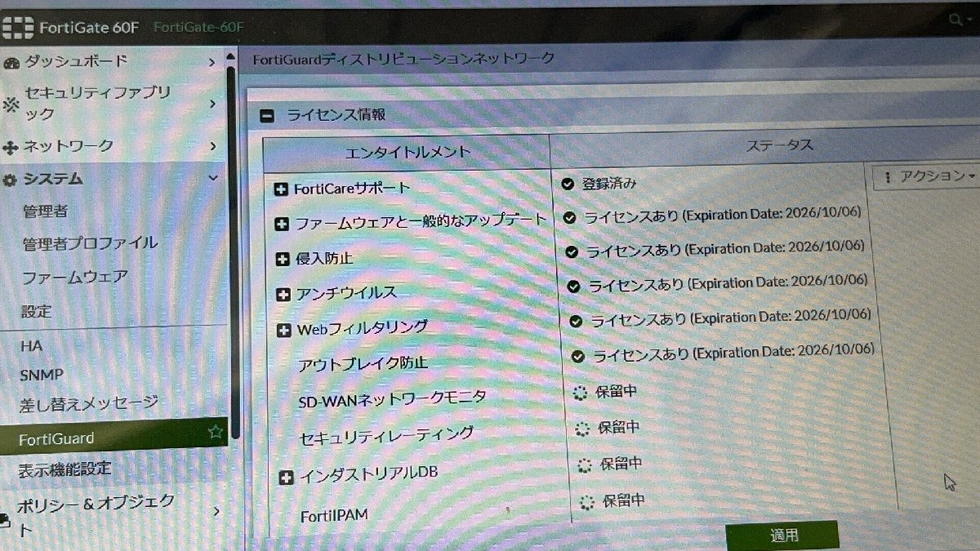Click the sidebar vertical scrollbar
Image resolution: width=980 pixels, height=551 pixels.
click(232, 253)
